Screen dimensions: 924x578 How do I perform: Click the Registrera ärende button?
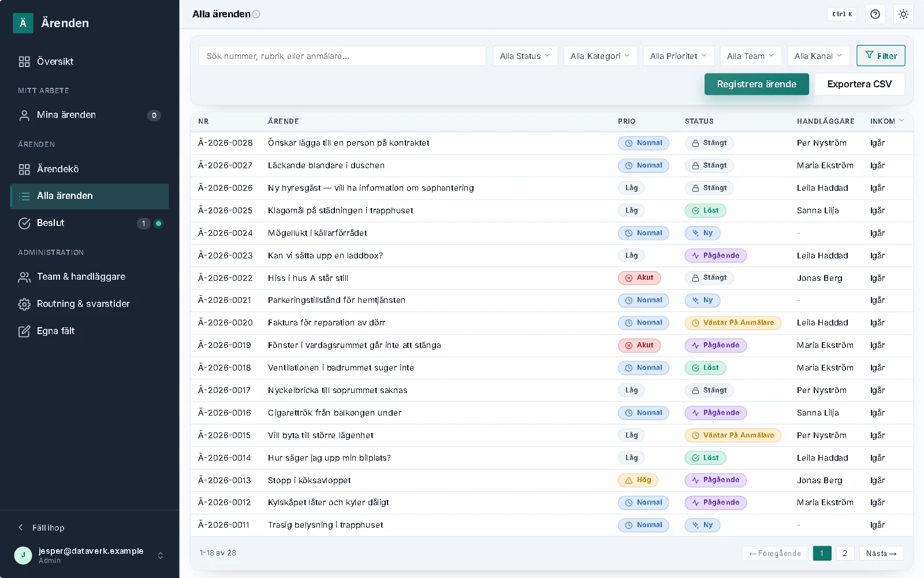(x=757, y=84)
